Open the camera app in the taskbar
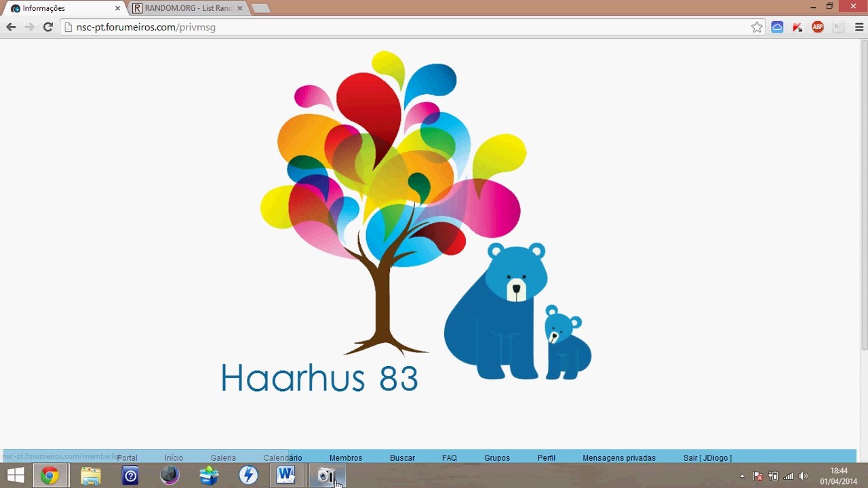Screen dimensions: 868x488 pyautogui.click(x=327, y=476)
